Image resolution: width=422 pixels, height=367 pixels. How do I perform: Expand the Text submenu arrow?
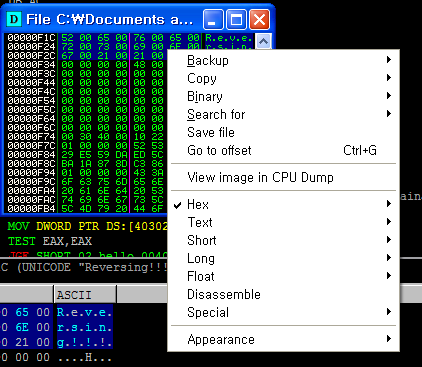[389, 222]
